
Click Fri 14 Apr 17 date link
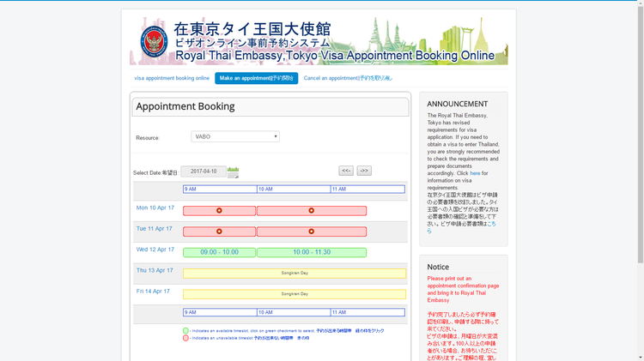coord(153,292)
